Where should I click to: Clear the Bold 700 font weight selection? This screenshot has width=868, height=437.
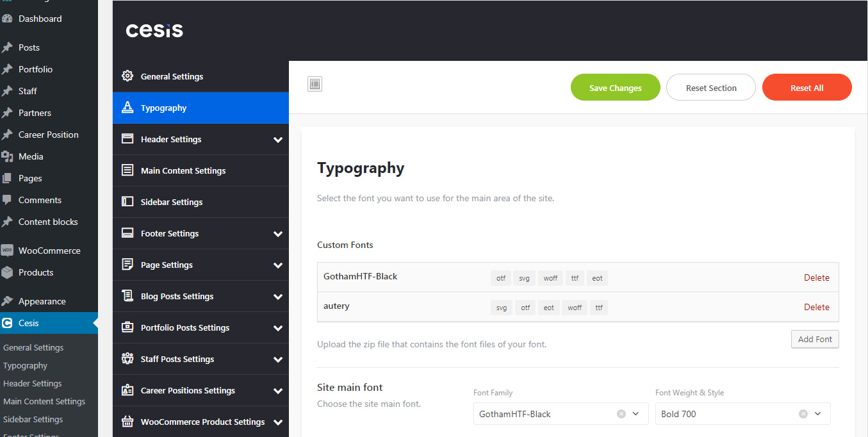[x=803, y=414]
